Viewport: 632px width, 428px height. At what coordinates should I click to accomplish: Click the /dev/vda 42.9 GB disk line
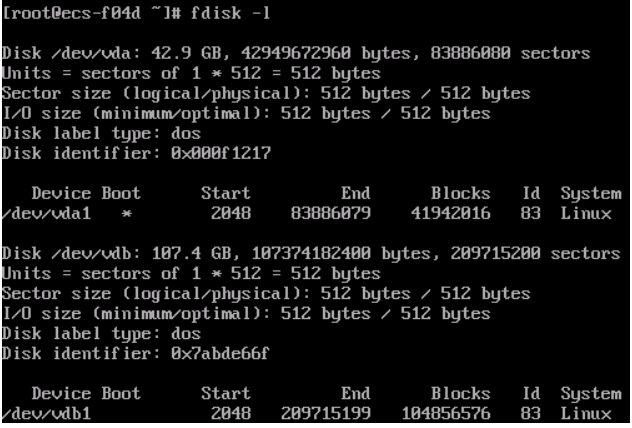click(x=296, y=53)
